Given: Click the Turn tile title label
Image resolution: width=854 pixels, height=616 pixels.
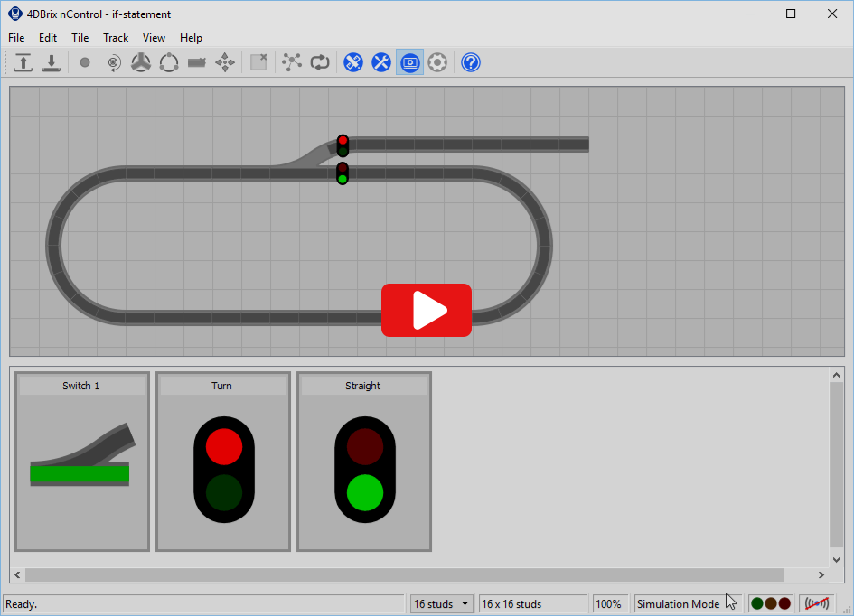Looking at the screenshot, I should 221,386.
